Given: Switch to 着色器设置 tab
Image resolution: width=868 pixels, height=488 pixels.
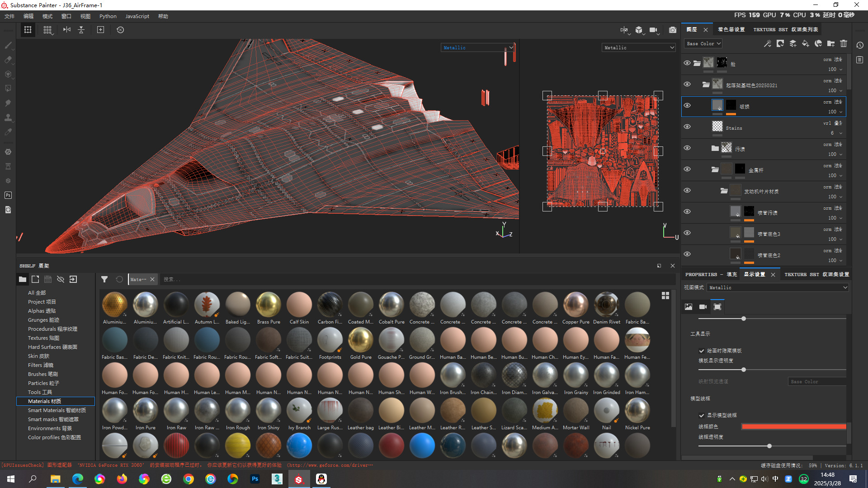Looking at the screenshot, I should (731, 29).
